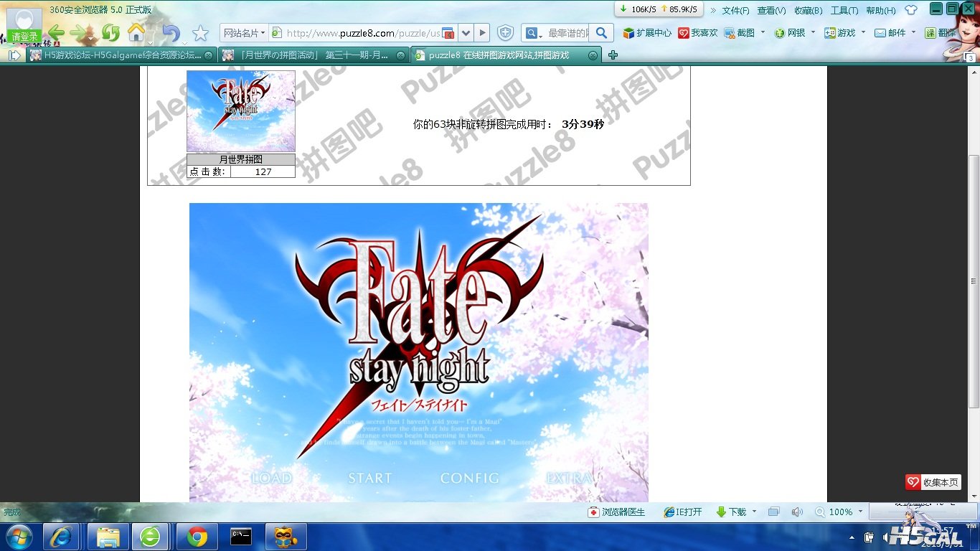The height and width of the screenshot is (551, 980).
Task: Open the browser home page
Action: pos(136,33)
